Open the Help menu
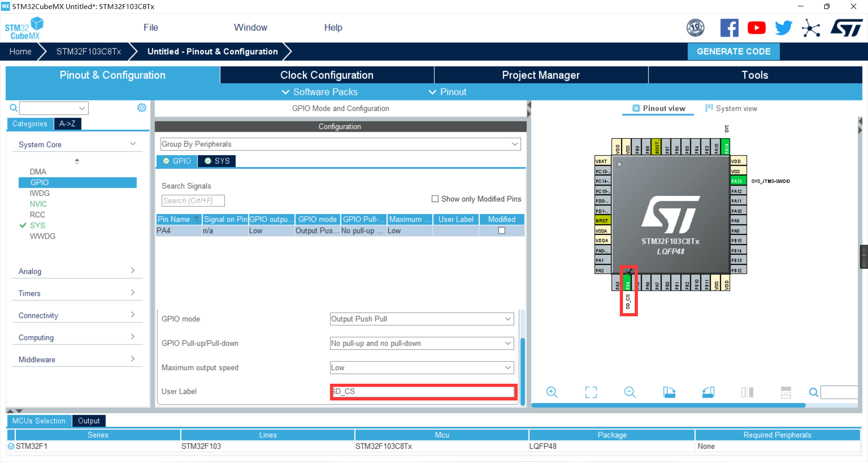The height and width of the screenshot is (462, 868). pyautogui.click(x=333, y=28)
